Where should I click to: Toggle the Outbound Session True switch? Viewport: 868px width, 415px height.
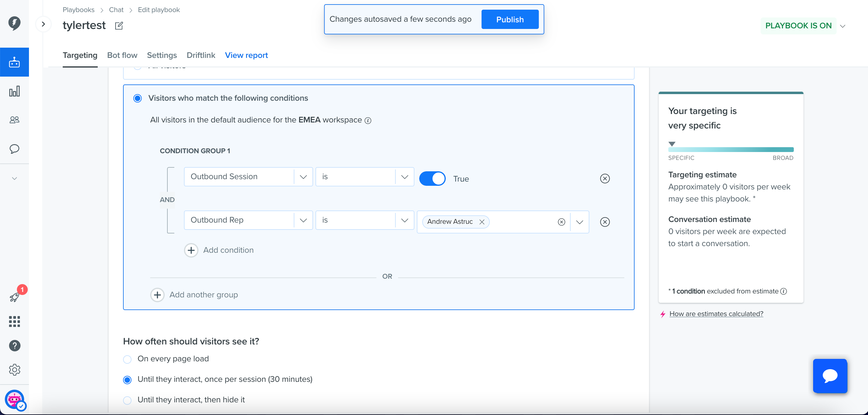432,179
